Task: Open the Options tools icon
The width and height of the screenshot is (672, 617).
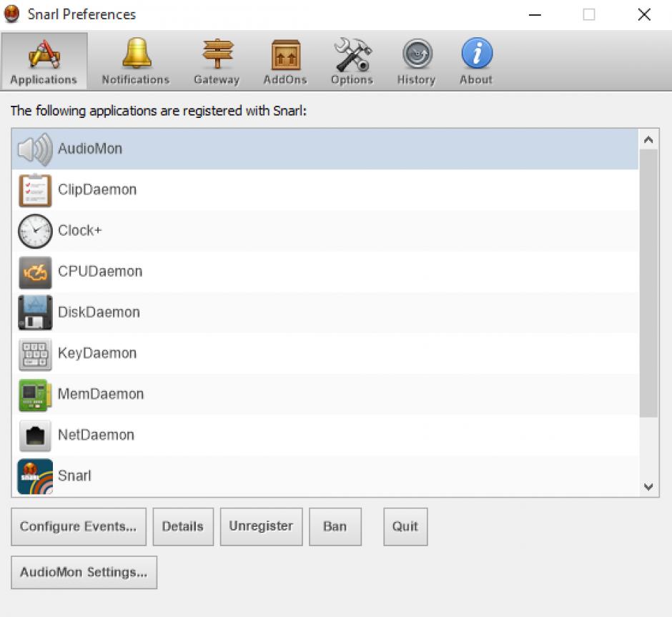Action: (x=352, y=54)
